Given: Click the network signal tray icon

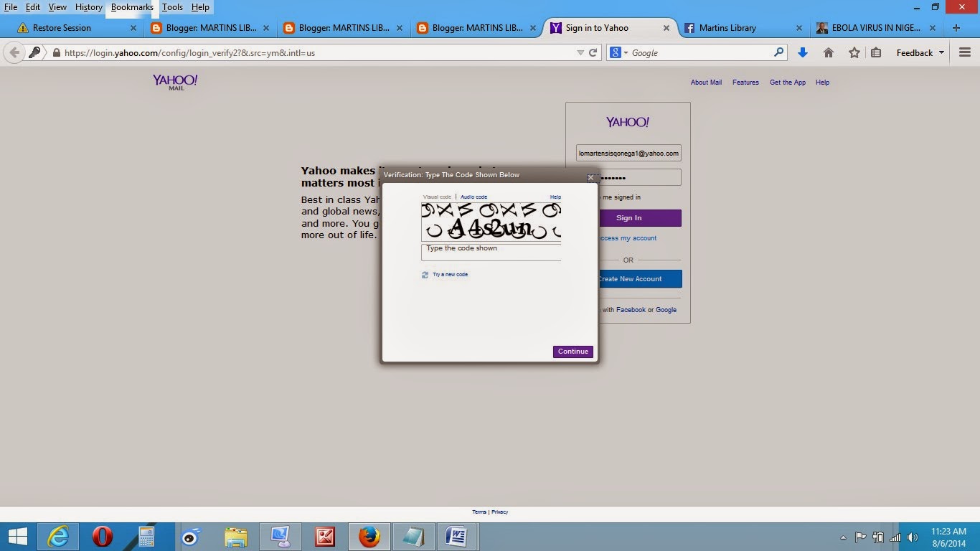Looking at the screenshot, I should [x=895, y=537].
